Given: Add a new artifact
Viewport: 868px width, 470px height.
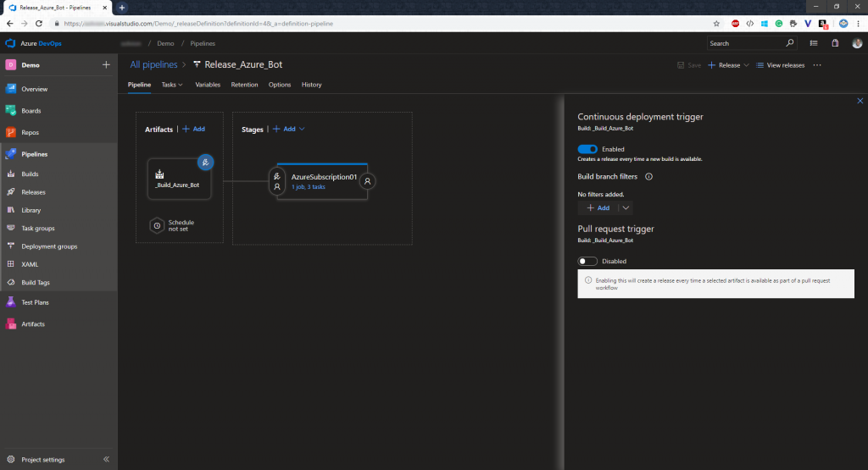Looking at the screenshot, I should click(194, 129).
